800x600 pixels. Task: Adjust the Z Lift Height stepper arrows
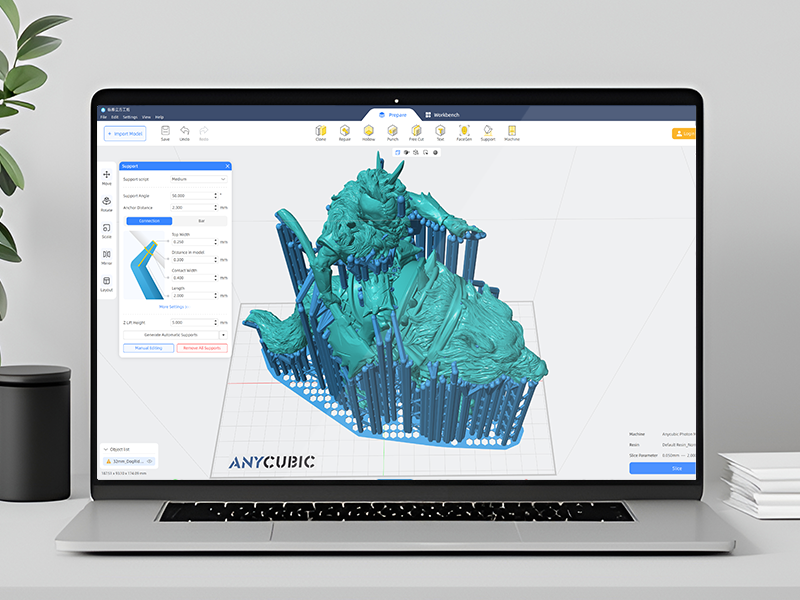click(x=215, y=322)
